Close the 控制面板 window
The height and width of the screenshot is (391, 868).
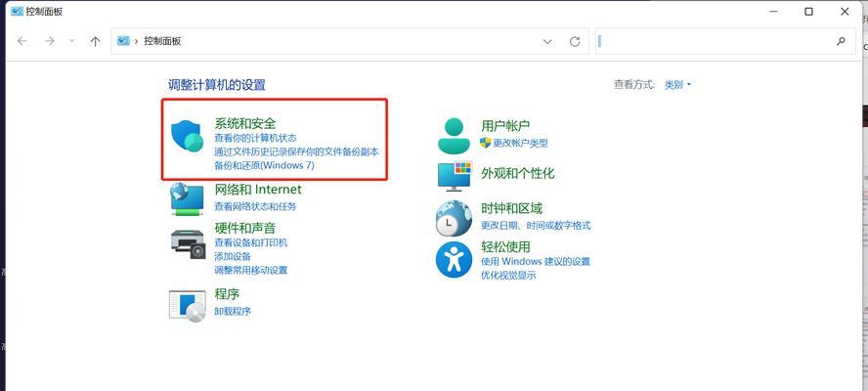coord(845,11)
